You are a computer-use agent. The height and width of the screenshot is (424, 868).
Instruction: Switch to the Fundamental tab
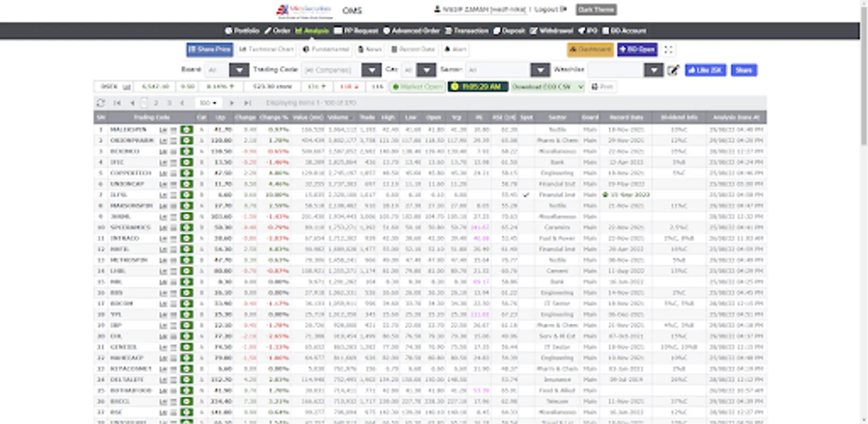click(326, 49)
